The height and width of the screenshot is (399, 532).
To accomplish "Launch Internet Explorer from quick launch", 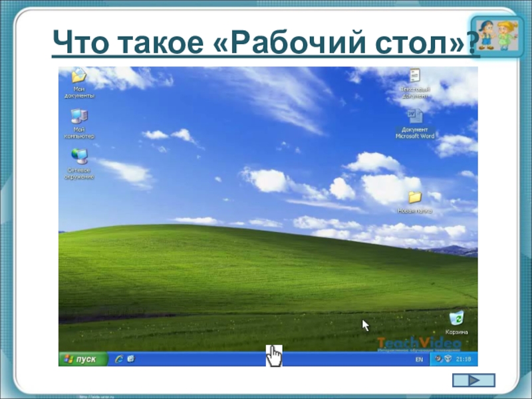I will point(119,359).
